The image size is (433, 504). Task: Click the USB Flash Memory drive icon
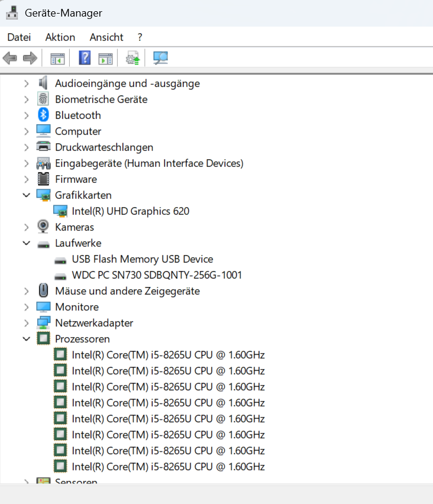click(60, 261)
